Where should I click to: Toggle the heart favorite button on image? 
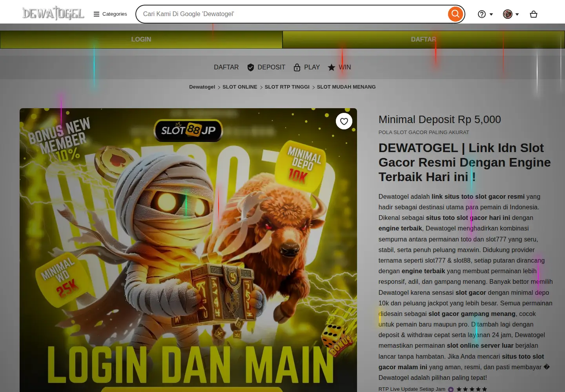[x=344, y=122]
